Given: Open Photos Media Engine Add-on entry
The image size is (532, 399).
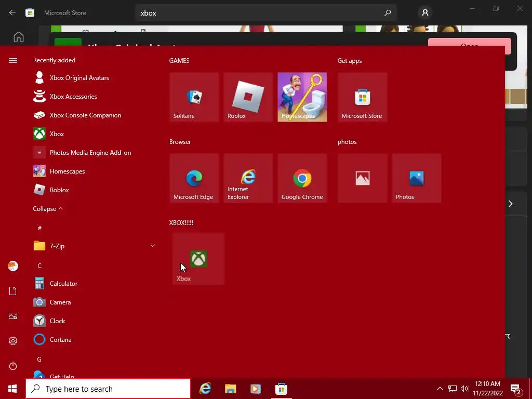Looking at the screenshot, I should (x=95, y=153).
